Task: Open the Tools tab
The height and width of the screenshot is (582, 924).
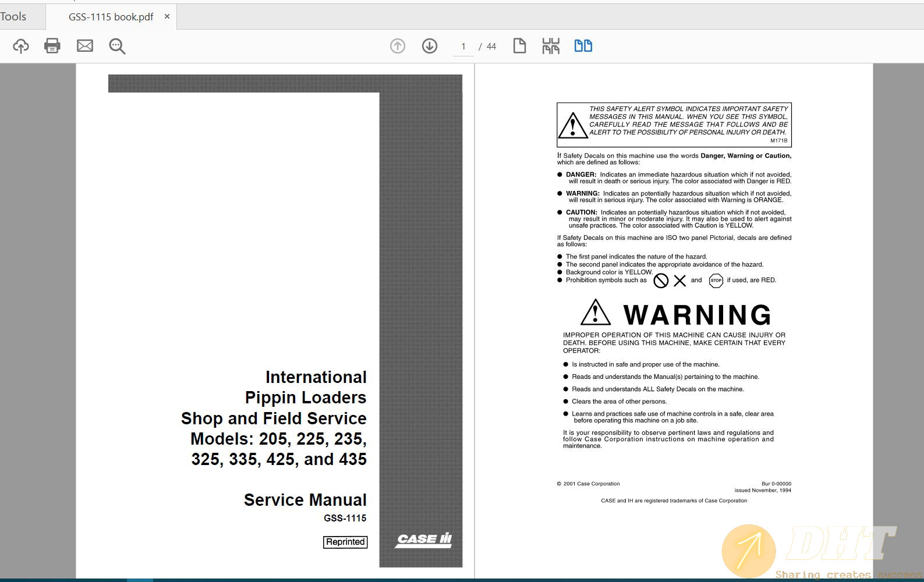Action: tap(13, 16)
